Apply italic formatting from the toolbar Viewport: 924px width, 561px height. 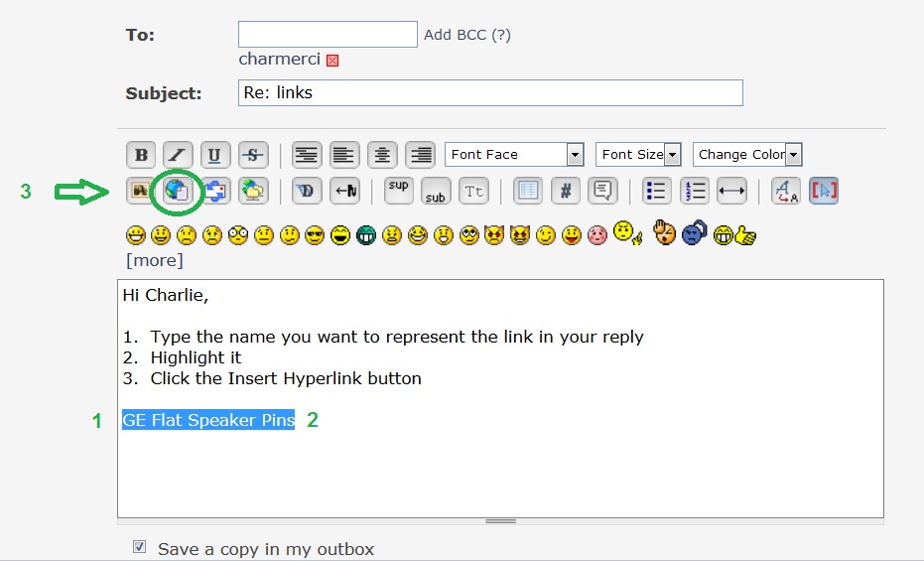click(178, 155)
